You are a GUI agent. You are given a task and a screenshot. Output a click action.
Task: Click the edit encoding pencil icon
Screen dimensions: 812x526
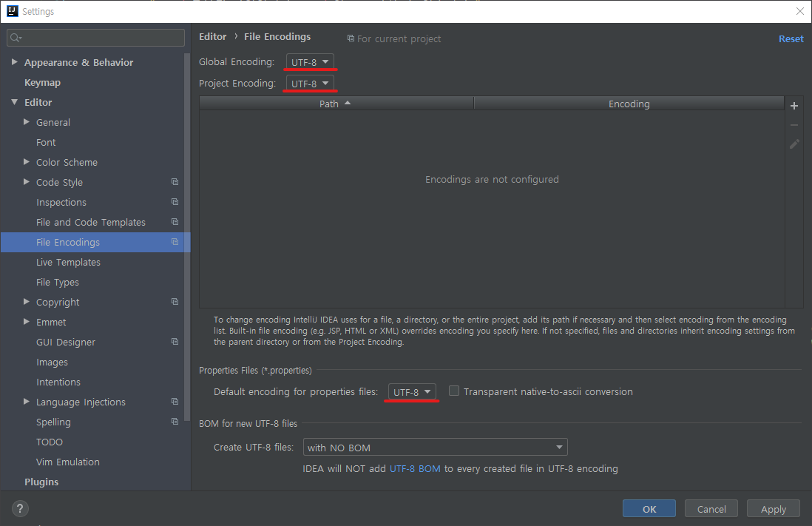794,144
